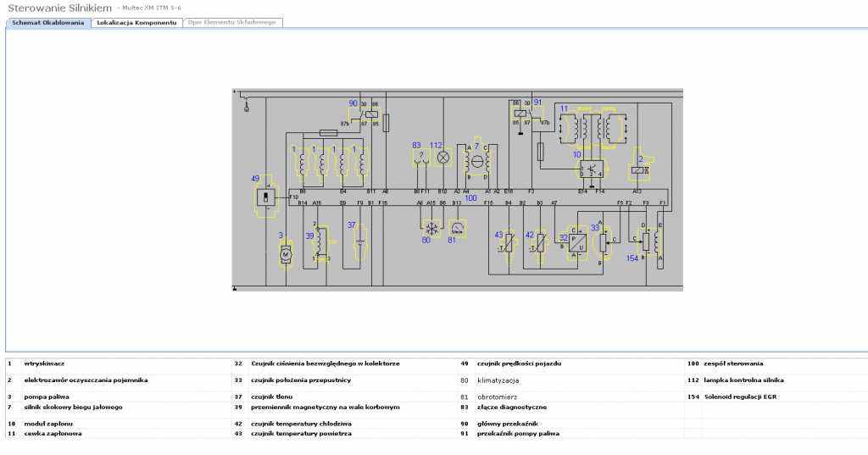Select tachometer gauge symbol 81 in diagram
Screen dimensions: 868x455
458,226
